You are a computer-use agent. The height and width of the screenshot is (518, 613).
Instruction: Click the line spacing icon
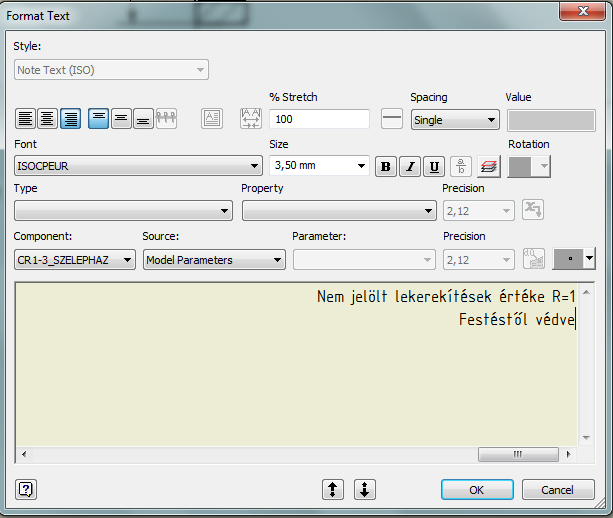pos(392,118)
